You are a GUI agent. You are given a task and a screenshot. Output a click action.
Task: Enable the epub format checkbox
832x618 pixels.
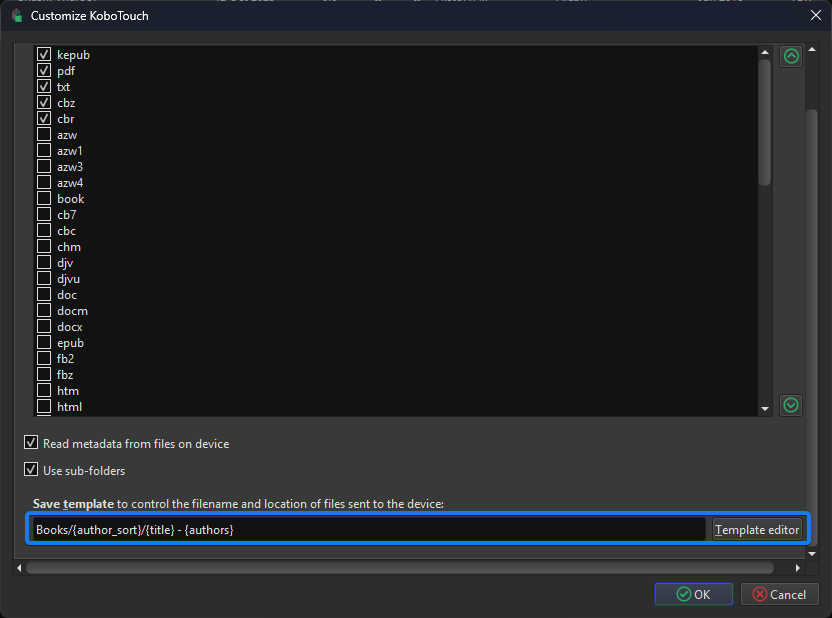[44, 343]
